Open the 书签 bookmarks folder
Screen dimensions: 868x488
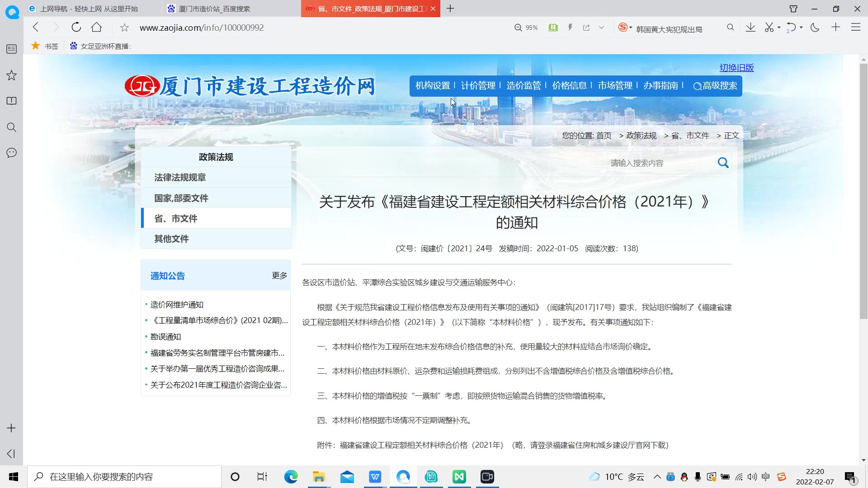click(45, 46)
